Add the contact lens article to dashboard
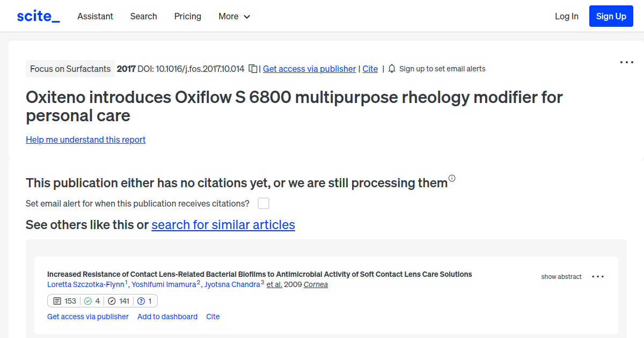This screenshot has height=338, width=644. [x=167, y=317]
